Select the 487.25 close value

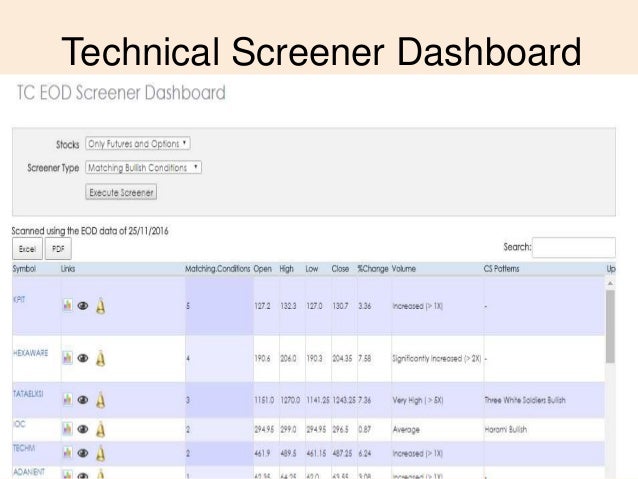[x=342, y=453]
